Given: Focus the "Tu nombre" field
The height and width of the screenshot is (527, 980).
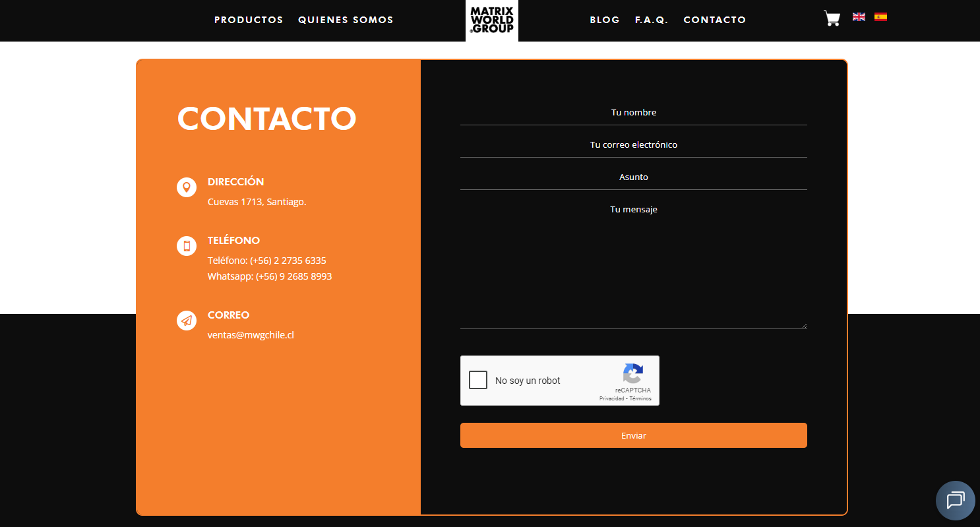Looking at the screenshot, I should tap(633, 113).
